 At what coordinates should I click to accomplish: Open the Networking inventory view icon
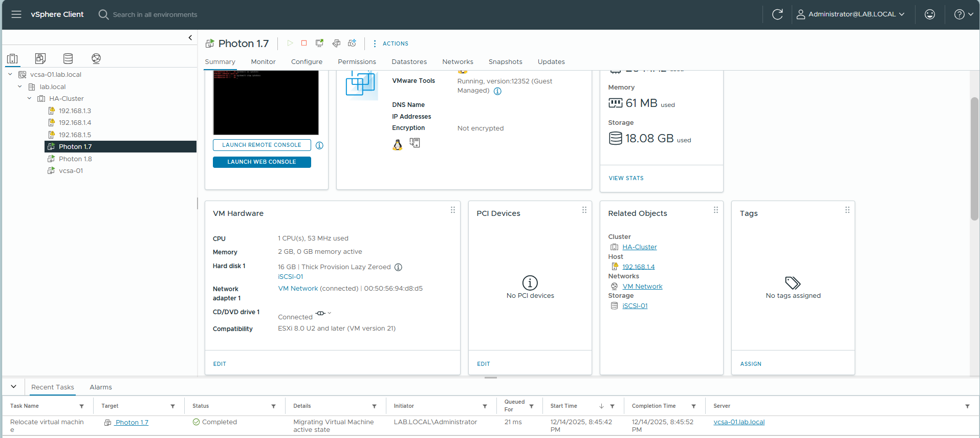tap(96, 58)
